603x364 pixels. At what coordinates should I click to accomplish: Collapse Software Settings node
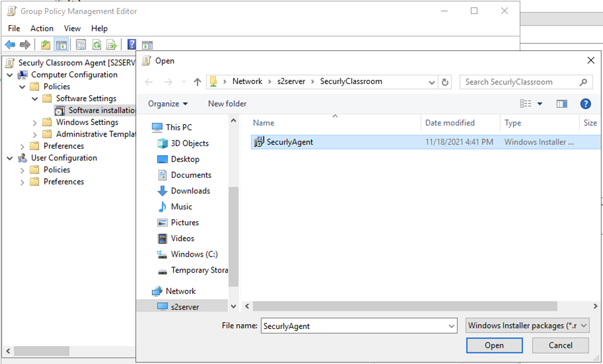(35, 99)
